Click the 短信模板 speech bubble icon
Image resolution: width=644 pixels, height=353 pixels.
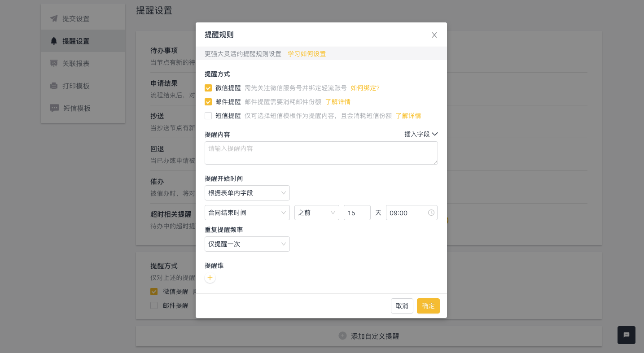[54, 108]
